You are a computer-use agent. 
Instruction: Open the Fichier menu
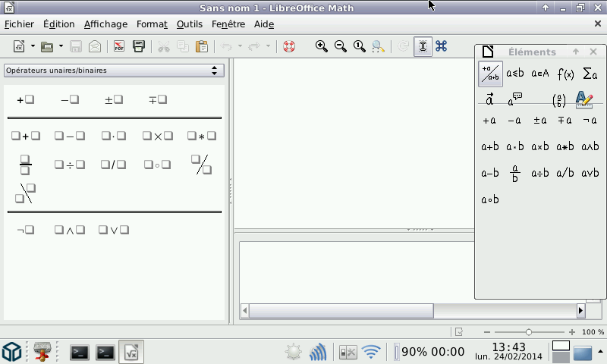(19, 24)
